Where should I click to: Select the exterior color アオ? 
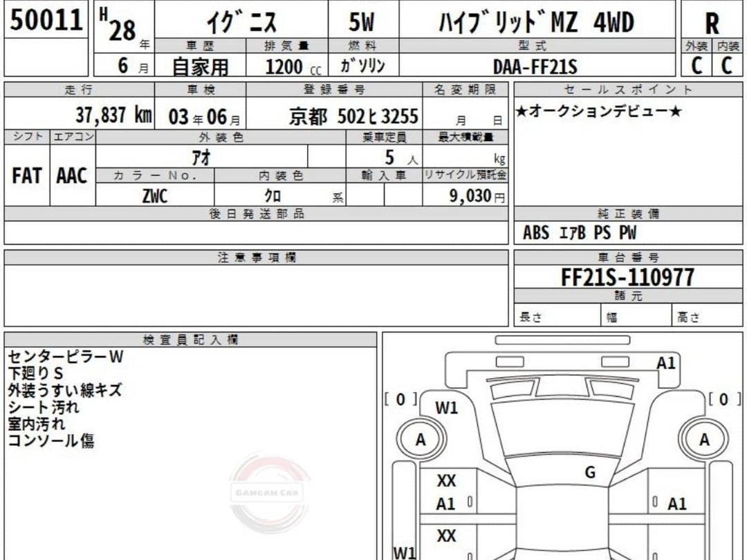pos(201,157)
